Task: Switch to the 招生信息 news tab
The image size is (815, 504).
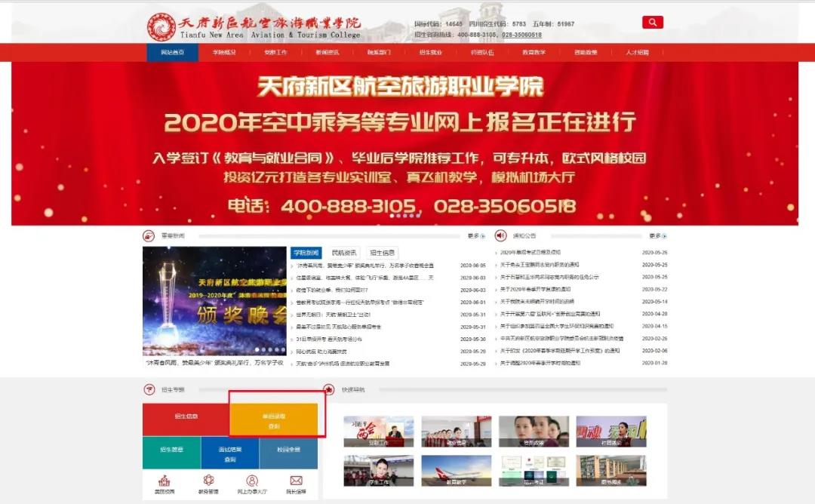Action: [x=382, y=254]
